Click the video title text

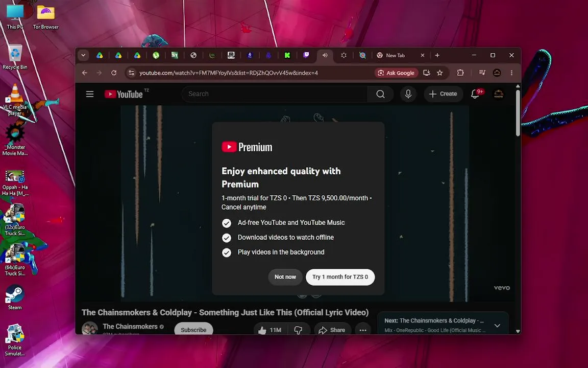pyautogui.click(x=225, y=312)
